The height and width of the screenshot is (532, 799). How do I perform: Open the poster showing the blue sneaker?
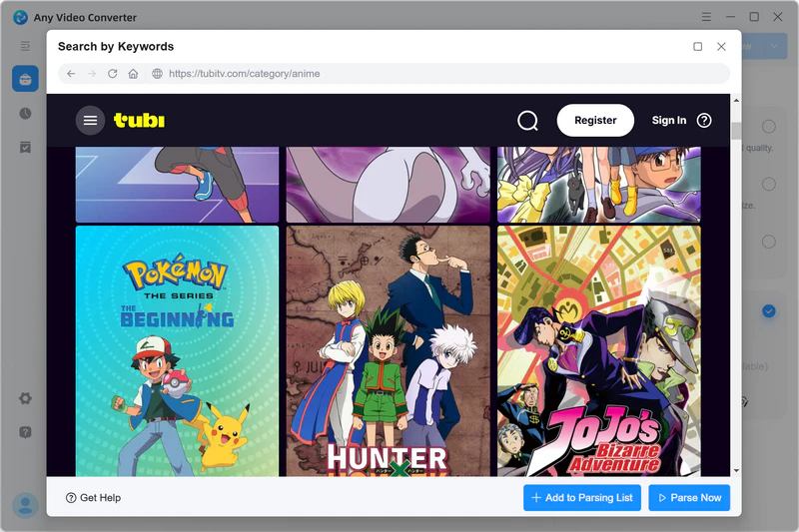178,185
